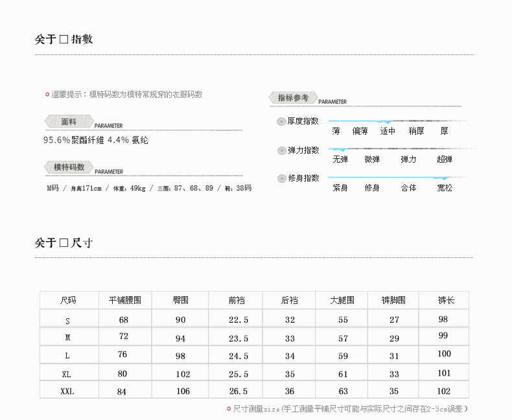Click the fabric text 95.6%聚酯纤维 4.4%氨纶
This screenshot has height=420, width=512.
coord(96,140)
